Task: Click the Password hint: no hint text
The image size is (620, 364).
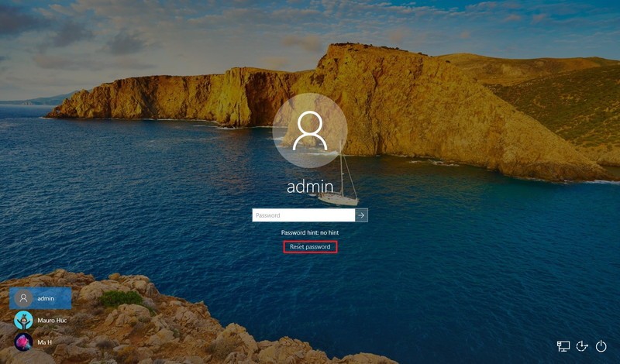Action: (310, 233)
